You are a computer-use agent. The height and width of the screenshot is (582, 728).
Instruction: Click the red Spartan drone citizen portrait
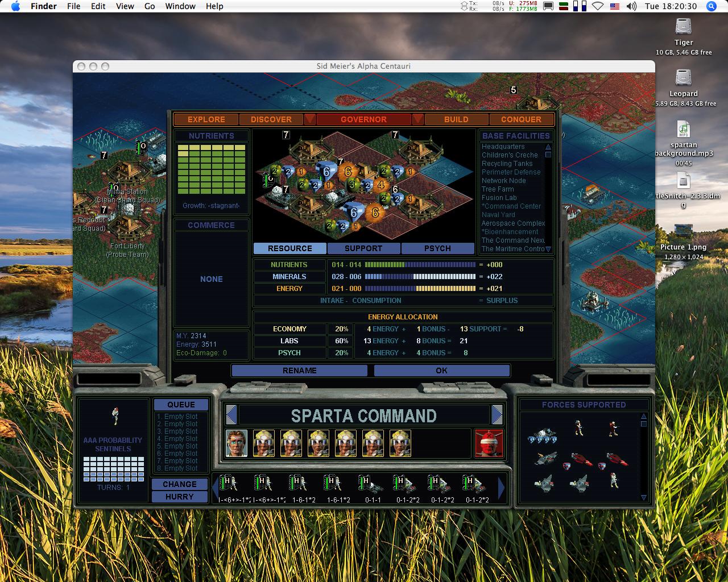coord(489,443)
